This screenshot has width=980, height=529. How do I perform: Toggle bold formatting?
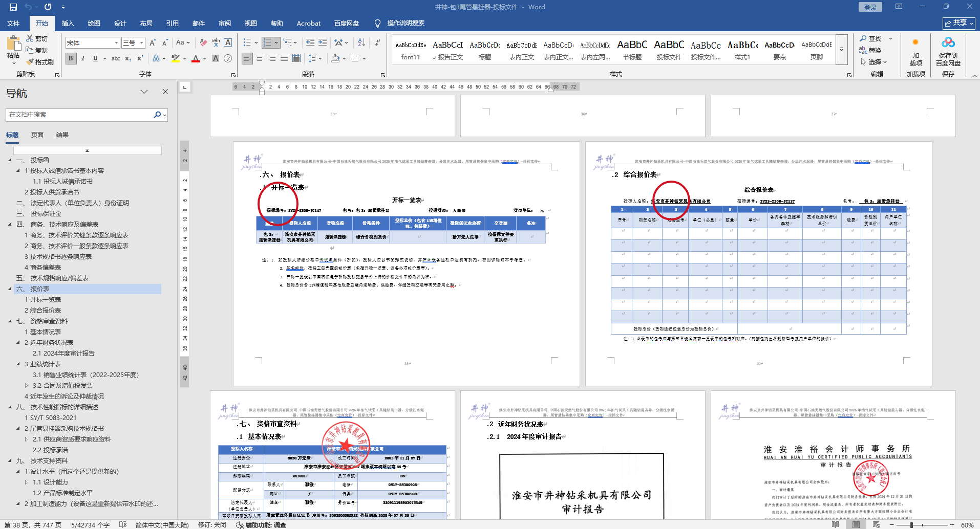tap(71, 58)
